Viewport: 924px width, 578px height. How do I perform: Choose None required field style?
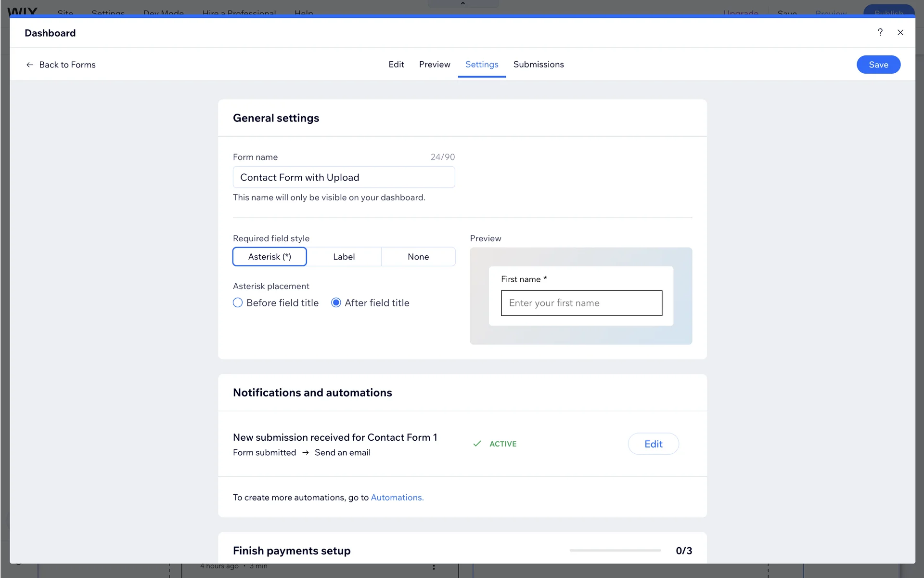418,257
